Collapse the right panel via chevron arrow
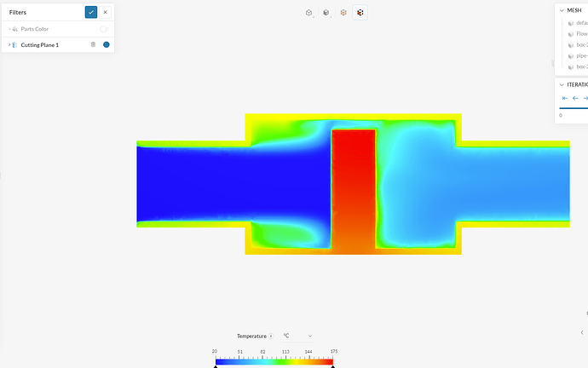 click(x=582, y=332)
